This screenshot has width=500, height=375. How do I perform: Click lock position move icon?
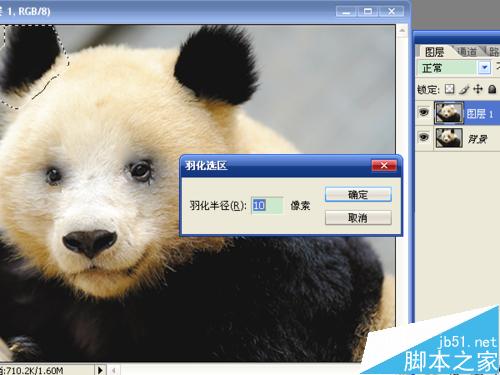[478, 89]
